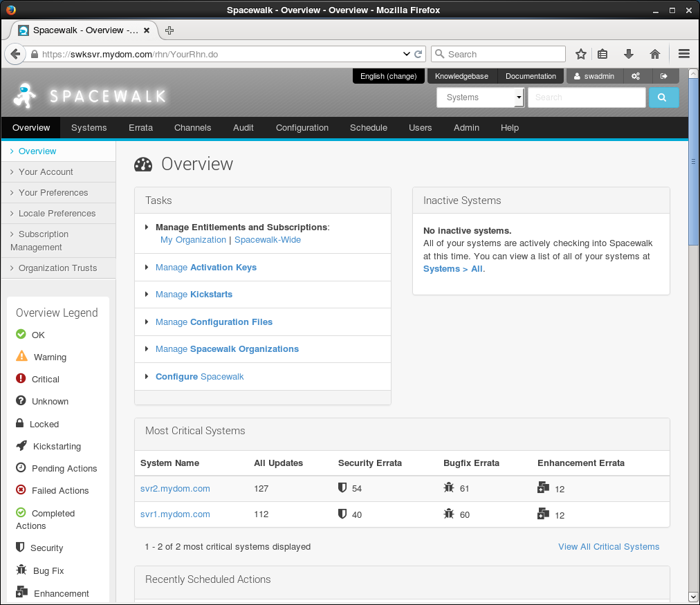Open Organization Trusts in the sidebar

[x=59, y=268]
